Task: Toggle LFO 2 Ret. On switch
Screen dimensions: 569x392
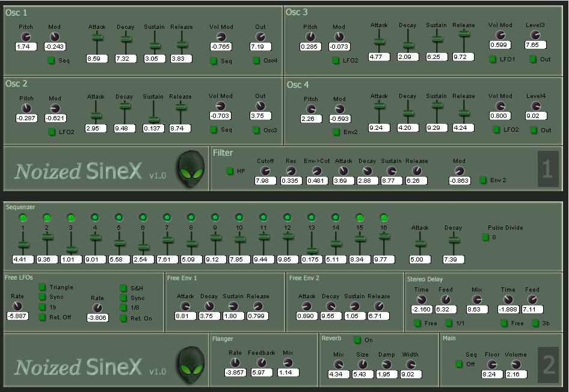Action: tap(123, 318)
